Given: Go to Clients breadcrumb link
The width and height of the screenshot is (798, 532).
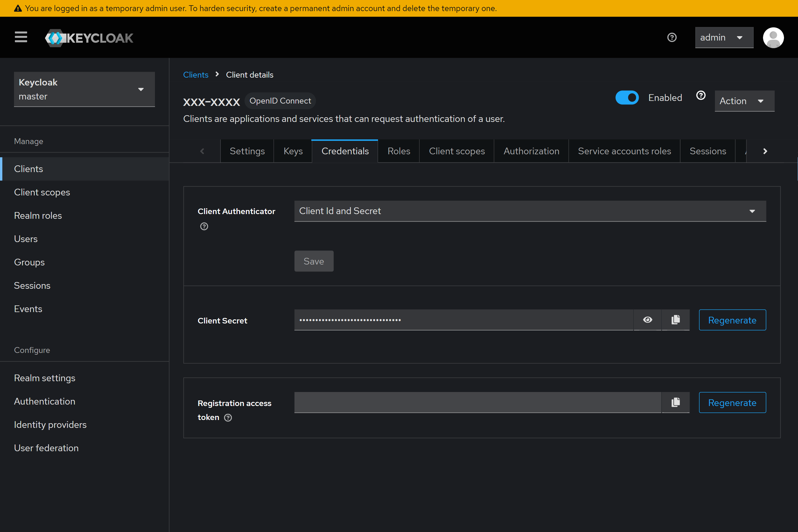Looking at the screenshot, I should 195,75.
